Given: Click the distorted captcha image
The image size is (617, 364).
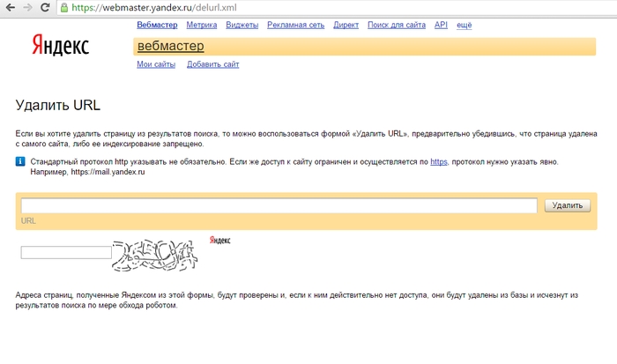Looking at the screenshot, I should (x=154, y=256).
